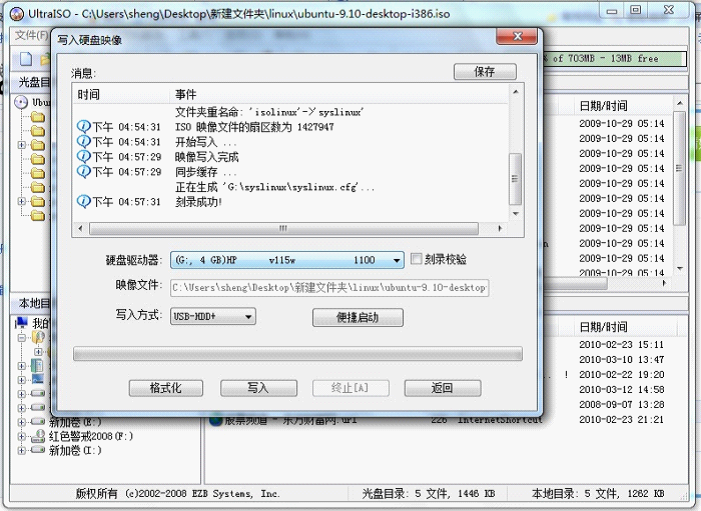Click the 保存 button to save the log
701x511 pixels.
click(485, 72)
